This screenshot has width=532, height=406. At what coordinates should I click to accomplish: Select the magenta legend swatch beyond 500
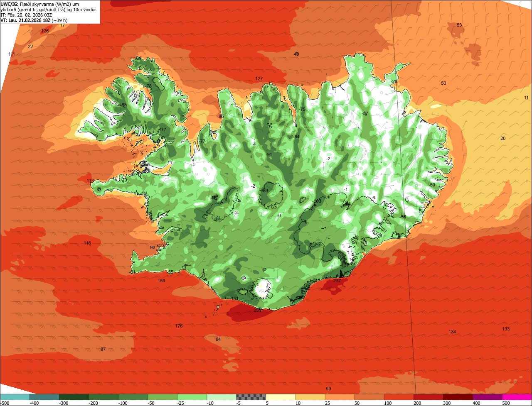[x=517, y=397]
